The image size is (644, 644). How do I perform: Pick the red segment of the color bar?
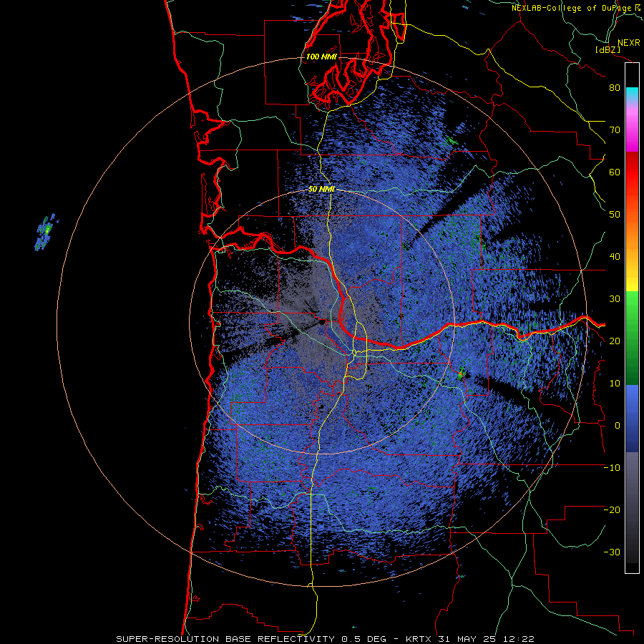pyautogui.click(x=632, y=173)
